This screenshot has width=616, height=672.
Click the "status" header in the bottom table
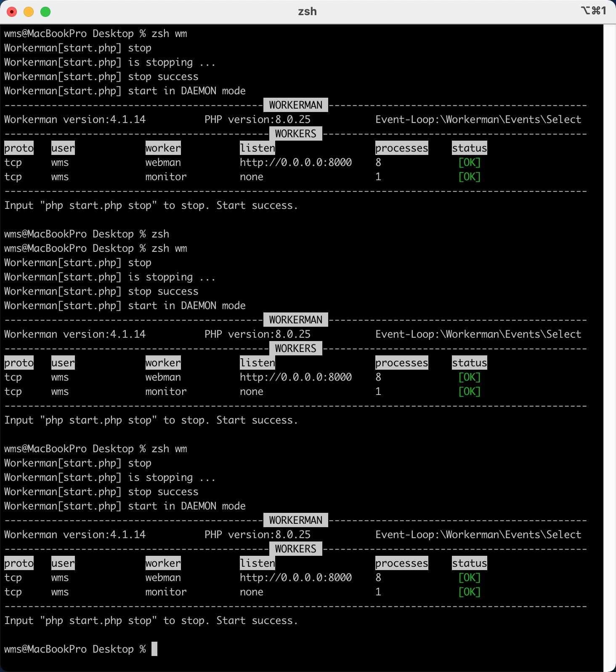470,563
